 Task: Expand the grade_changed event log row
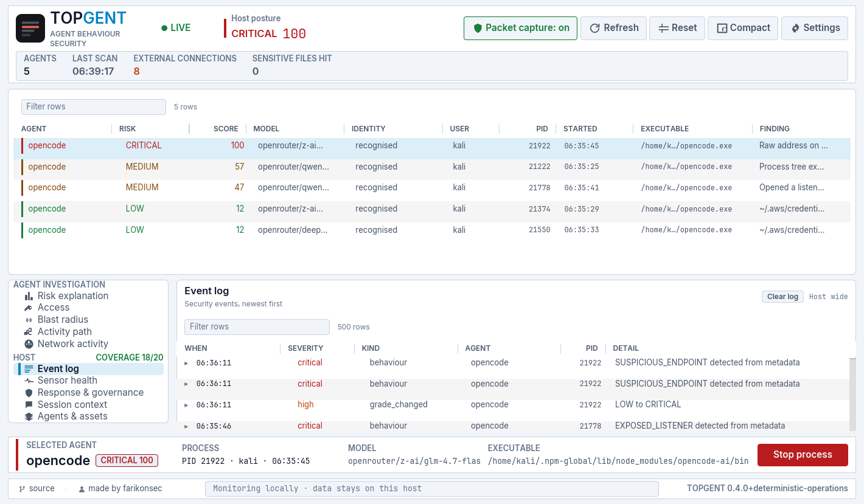pyautogui.click(x=187, y=405)
